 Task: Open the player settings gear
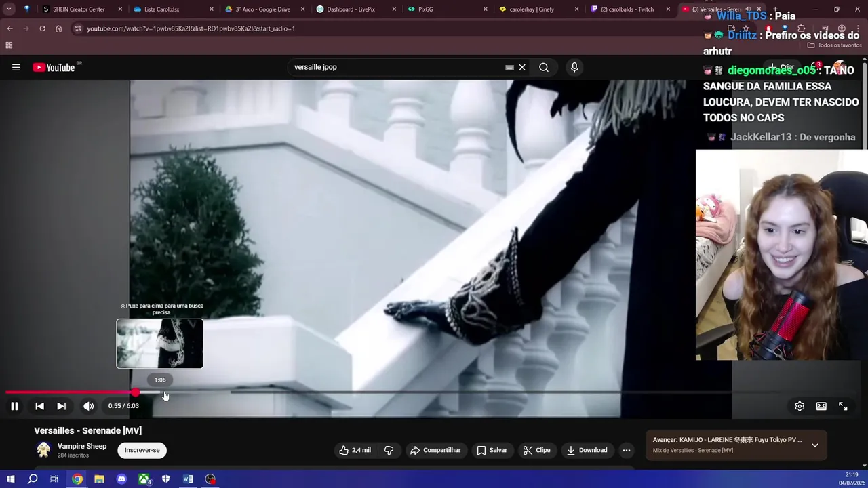pos(800,406)
